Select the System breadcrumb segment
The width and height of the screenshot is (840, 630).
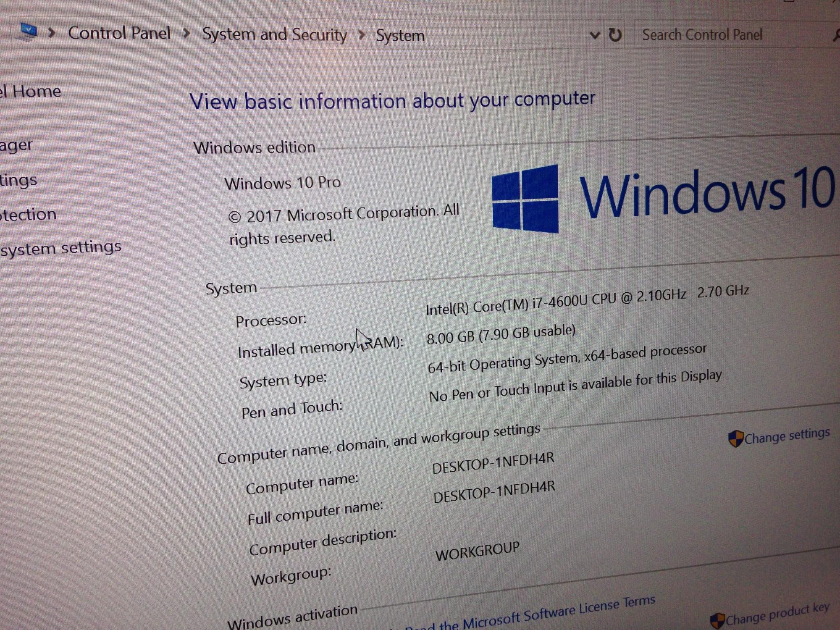[400, 36]
